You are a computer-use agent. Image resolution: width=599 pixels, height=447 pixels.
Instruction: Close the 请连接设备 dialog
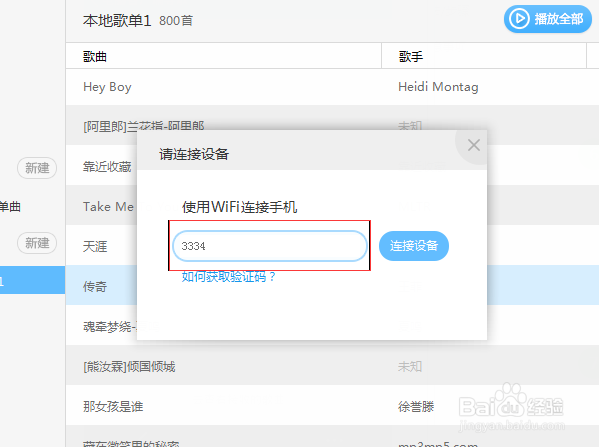pos(474,145)
